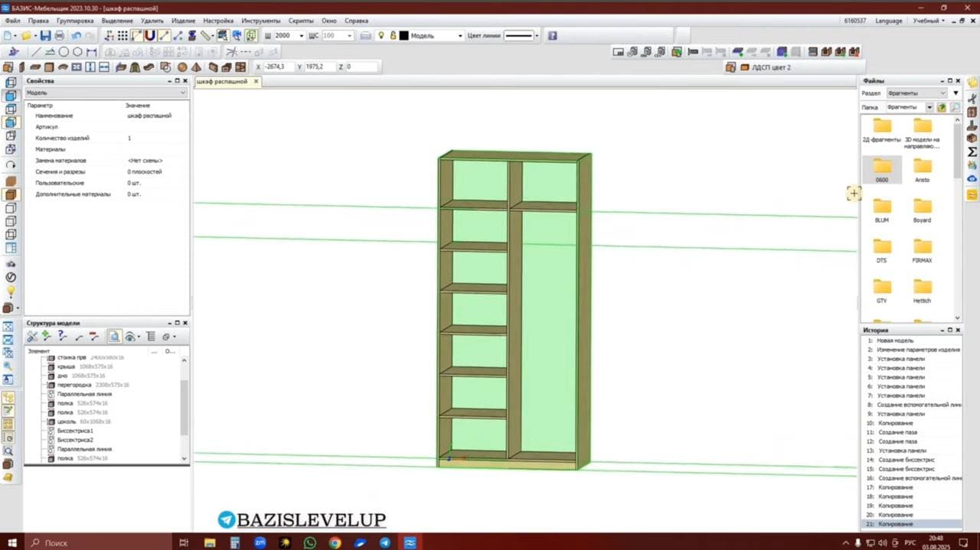Open the Группировка menu
Image resolution: width=980 pixels, height=550 pixels.
tap(75, 21)
